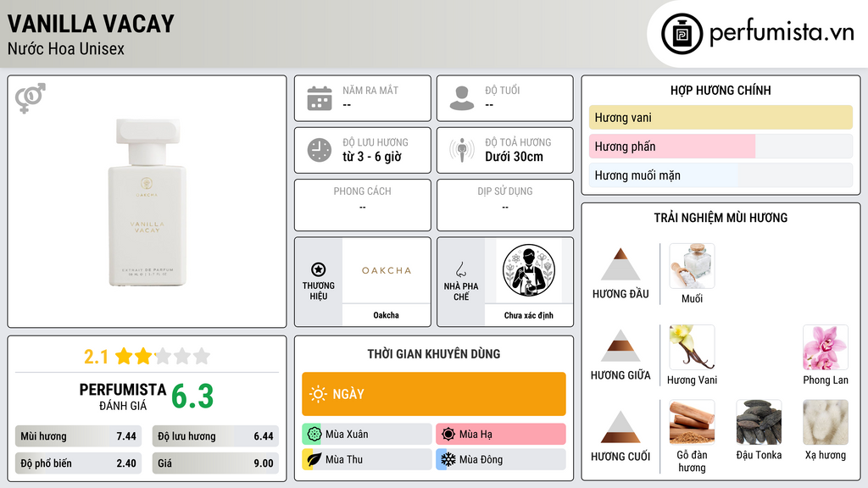
Task: Click the Trải nghiệm mùi hương heading
Action: (x=721, y=218)
